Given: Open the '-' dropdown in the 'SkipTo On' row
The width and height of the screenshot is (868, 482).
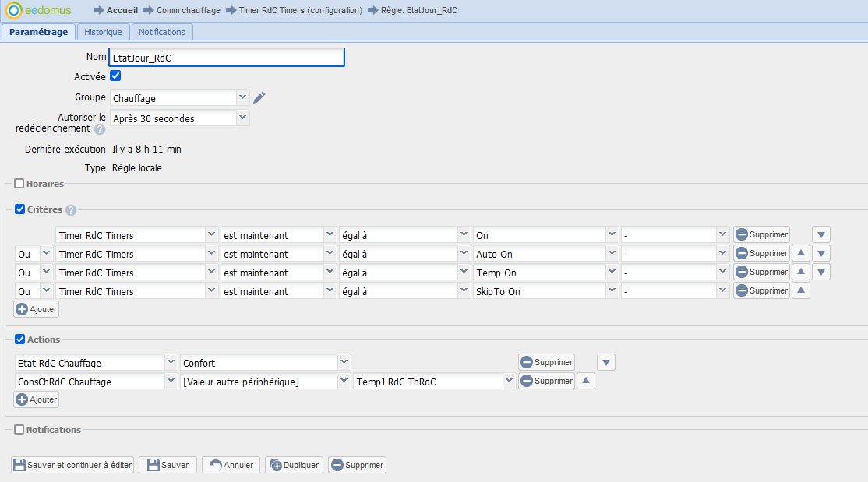Looking at the screenshot, I should pos(722,291).
